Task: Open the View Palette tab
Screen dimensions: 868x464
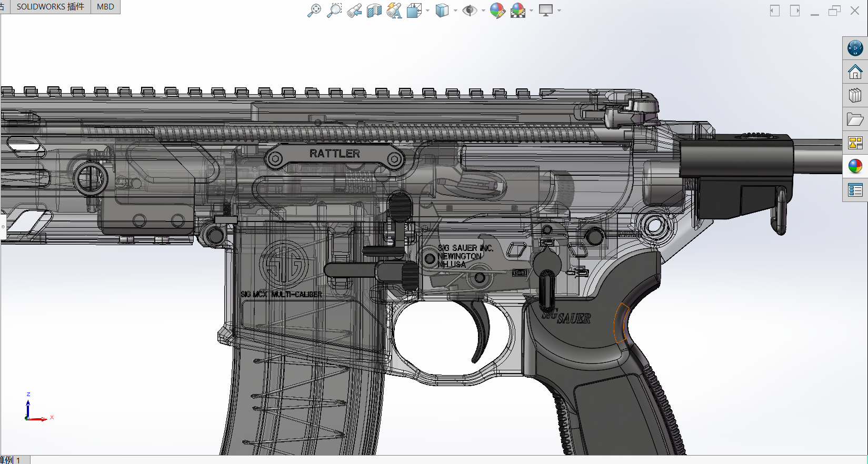Action: coord(855,143)
